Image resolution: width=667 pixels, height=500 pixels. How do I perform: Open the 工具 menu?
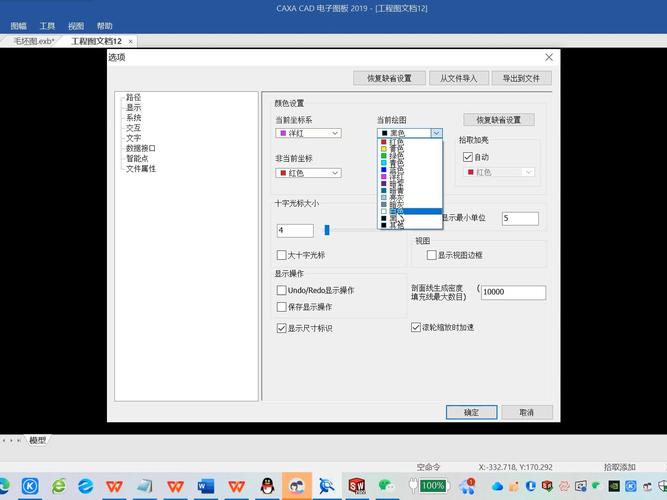[47, 25]
